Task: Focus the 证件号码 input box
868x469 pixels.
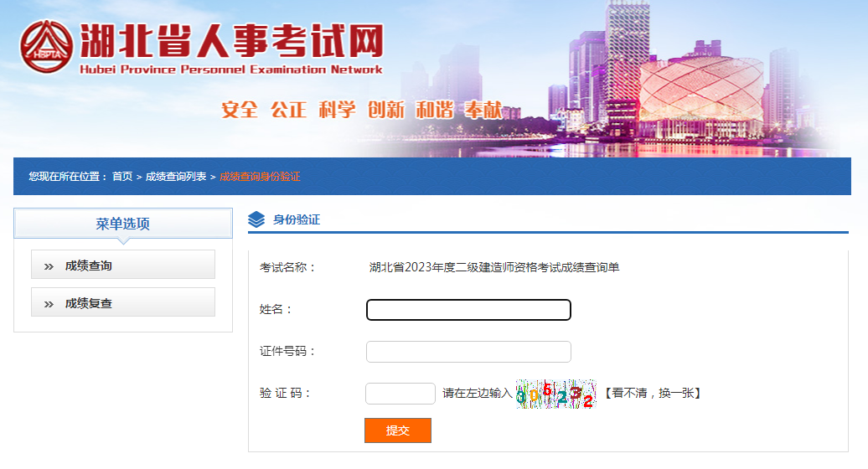Action: click(x=468, y=352)
